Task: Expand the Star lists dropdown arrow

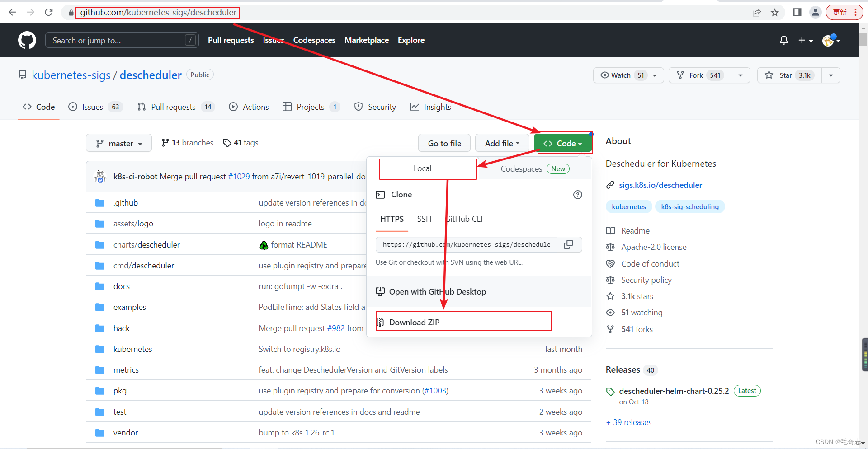Action: point(831,75)
